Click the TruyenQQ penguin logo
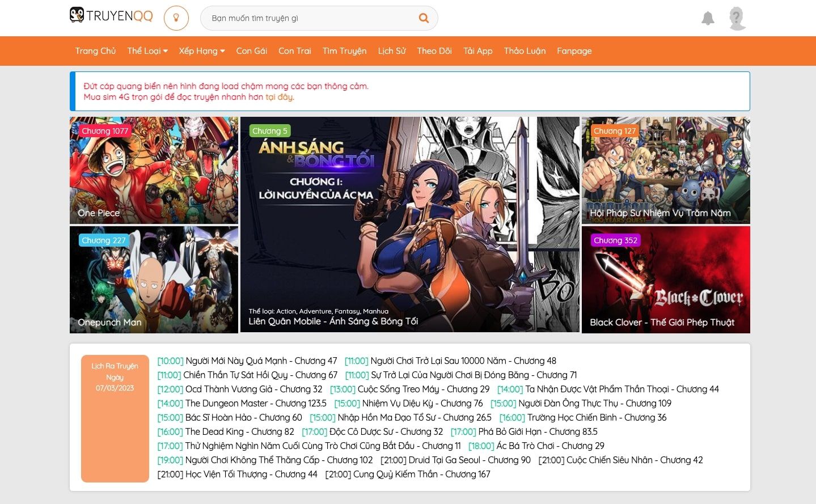The height and width of the screenshot is (504, 816). (x=111, y=15)
